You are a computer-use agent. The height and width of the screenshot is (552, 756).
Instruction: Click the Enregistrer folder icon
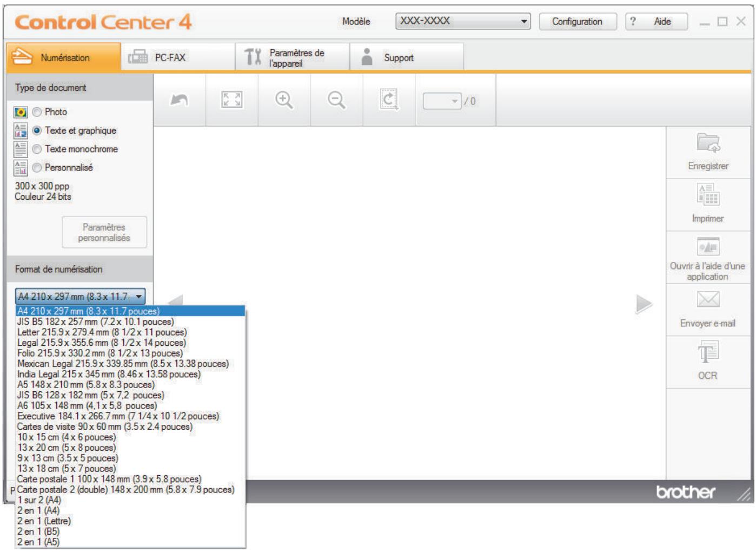pyautogui.click(x=708, y=143)
